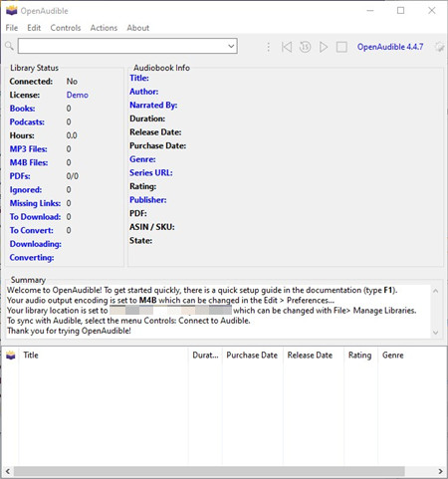Expand the search box dropdown arrow

[231, 46]
